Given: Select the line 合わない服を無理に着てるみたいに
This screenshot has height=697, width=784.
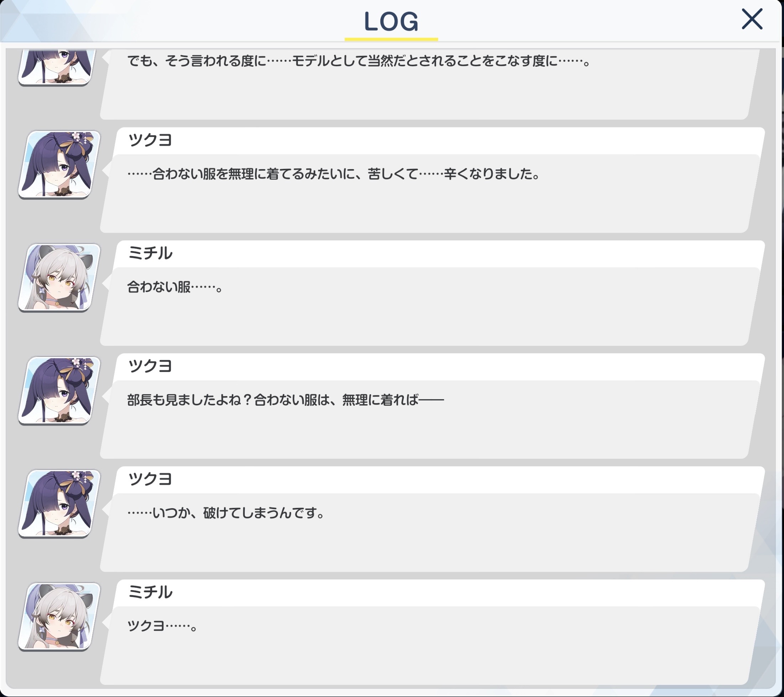Looking at the screenshot, I should coord(334,174).
